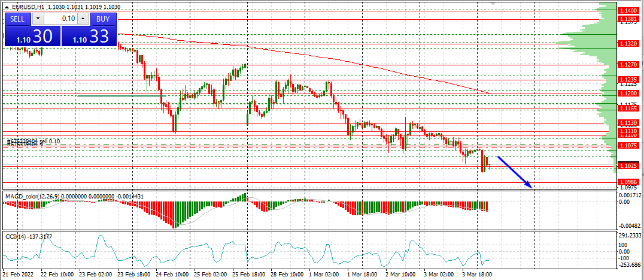Click the sell price 1.10 30 panel
This screenshot has height=280, width=644.
point(32,36)
